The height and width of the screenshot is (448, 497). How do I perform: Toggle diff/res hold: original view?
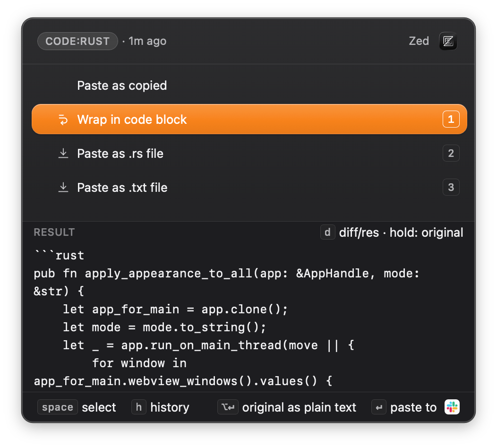401,233
